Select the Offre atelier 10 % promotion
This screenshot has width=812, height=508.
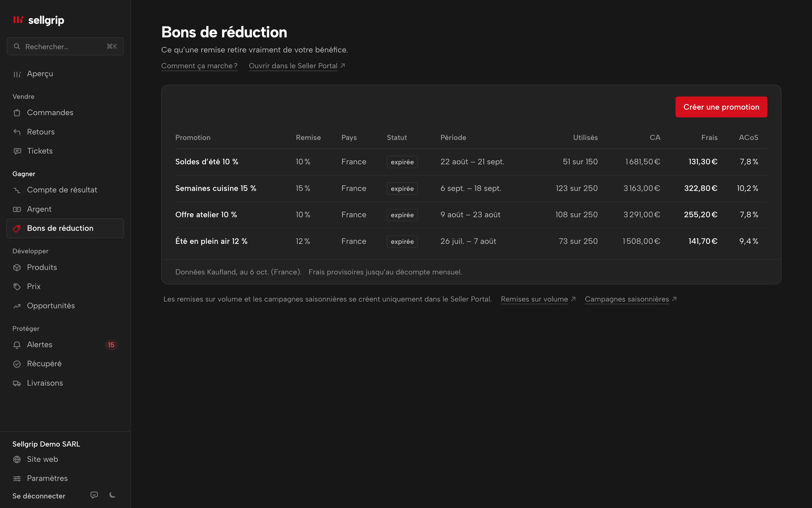click(206, 214)
